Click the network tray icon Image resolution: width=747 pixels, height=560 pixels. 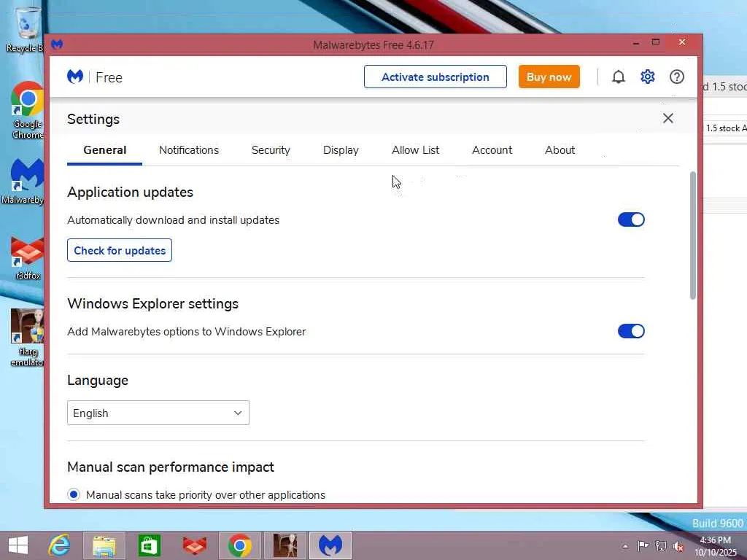point(661,546)
